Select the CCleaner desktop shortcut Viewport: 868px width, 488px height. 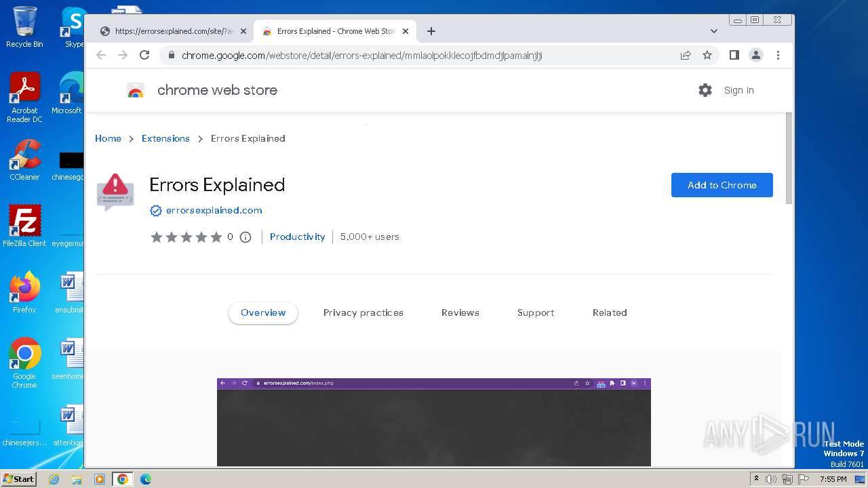24,160
